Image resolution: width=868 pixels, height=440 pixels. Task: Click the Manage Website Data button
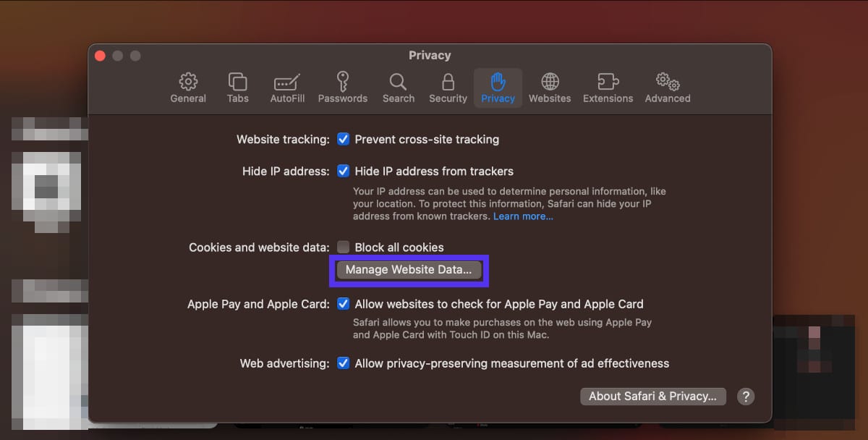409,270
